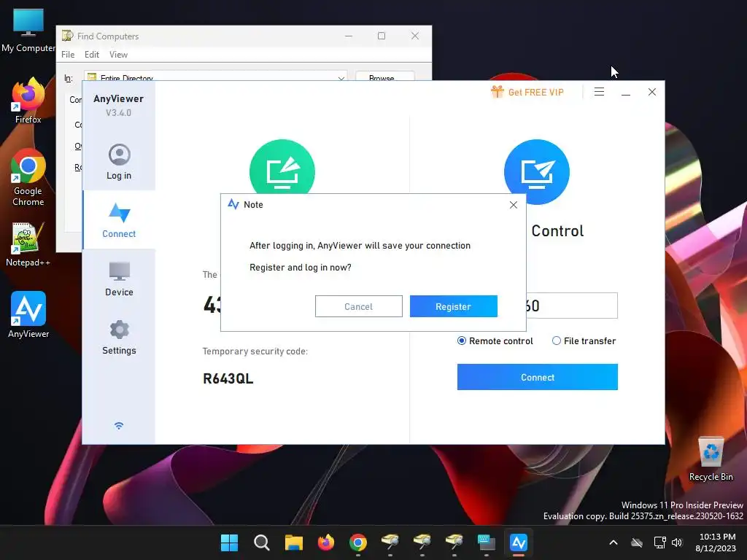747x560 pixels.
Task: Open Google Chrome desktop shortcut
Action: pos(28,176)
